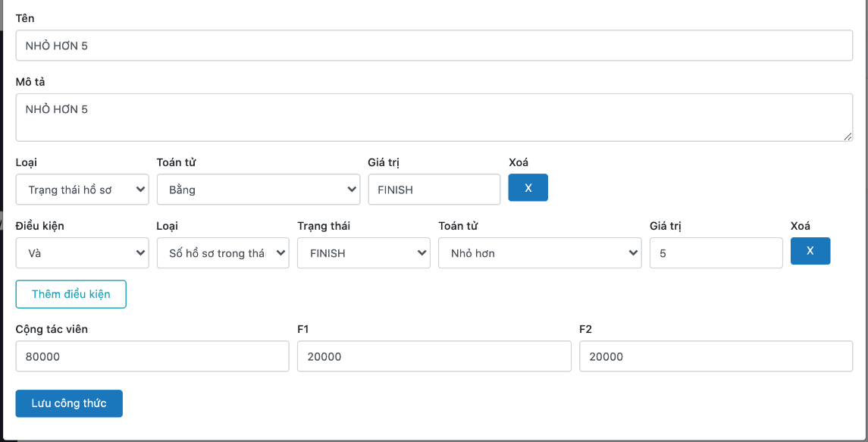Focus the Cộng tác viên amount field

[152, 356]
